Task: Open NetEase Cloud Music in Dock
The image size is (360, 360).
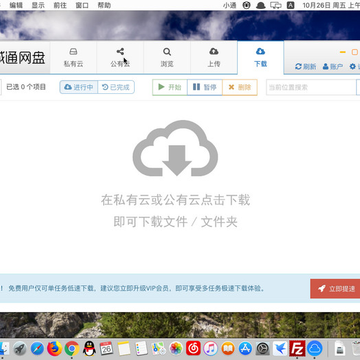Action: [x=193, y=349]
